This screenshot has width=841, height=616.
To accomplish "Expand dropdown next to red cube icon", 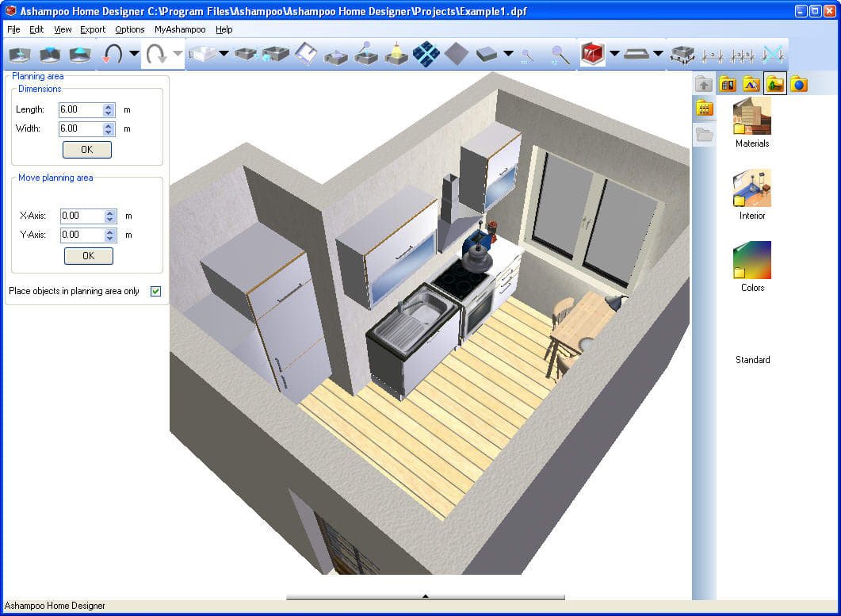I will click(614, 54).
